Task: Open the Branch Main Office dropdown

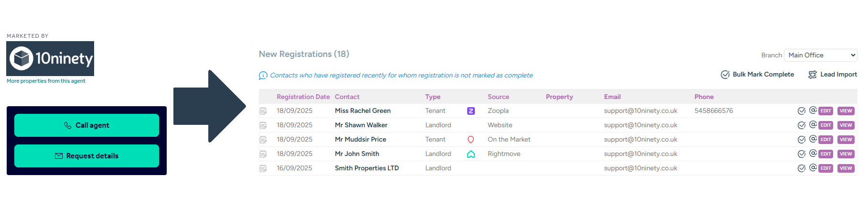Action: click(x=820, y=55)
